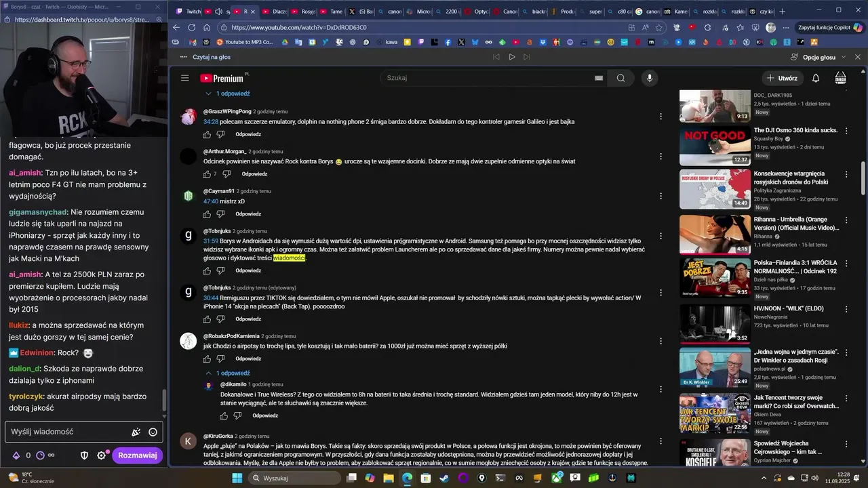The width and height of the screenshot is (868, 488).
Task: Click the Rozmawiaj chat button
Action: point(138,455)
